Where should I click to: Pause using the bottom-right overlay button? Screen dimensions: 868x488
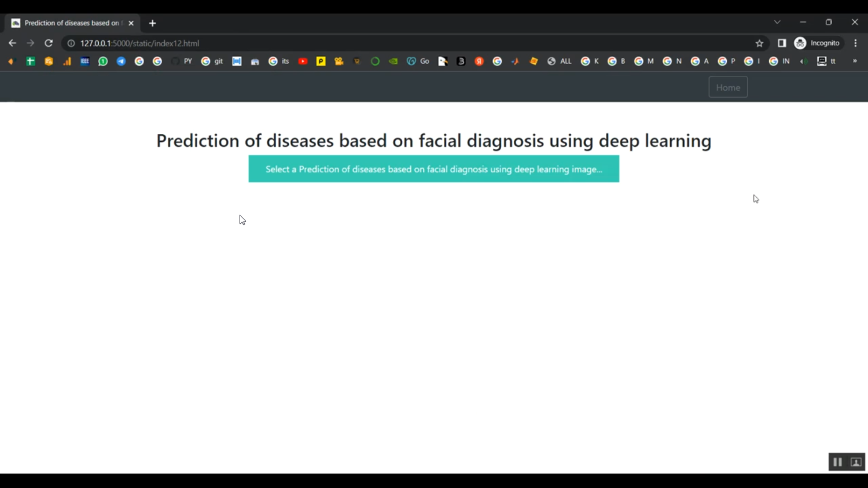tap(837, 462)
